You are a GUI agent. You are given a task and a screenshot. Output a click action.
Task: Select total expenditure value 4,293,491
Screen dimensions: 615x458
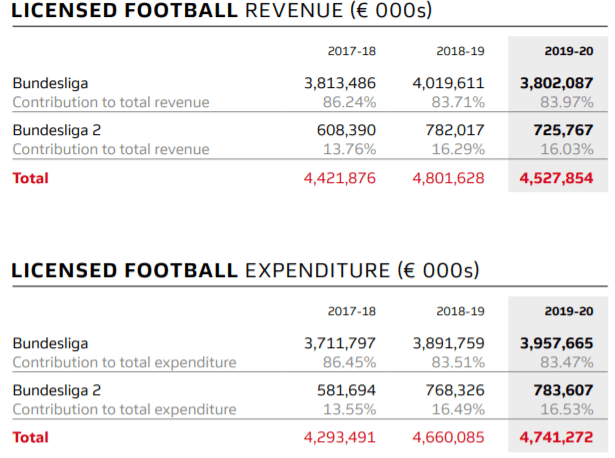point(340,437)
